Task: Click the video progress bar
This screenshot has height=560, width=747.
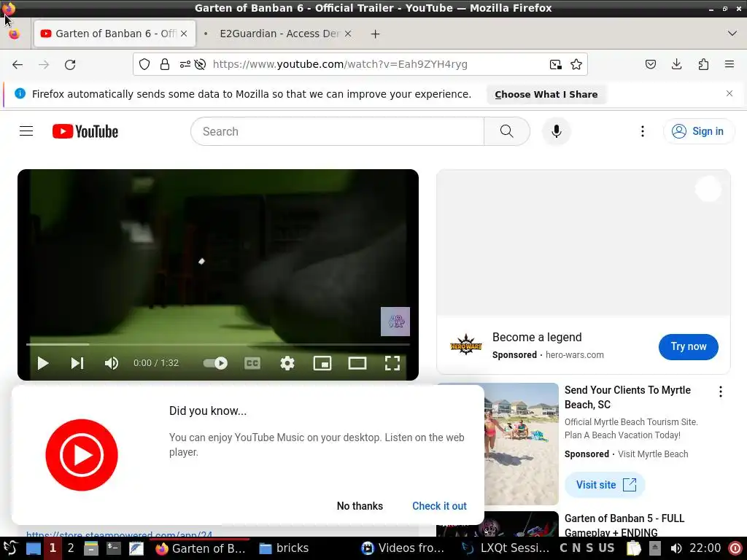Action: [217, 344]
